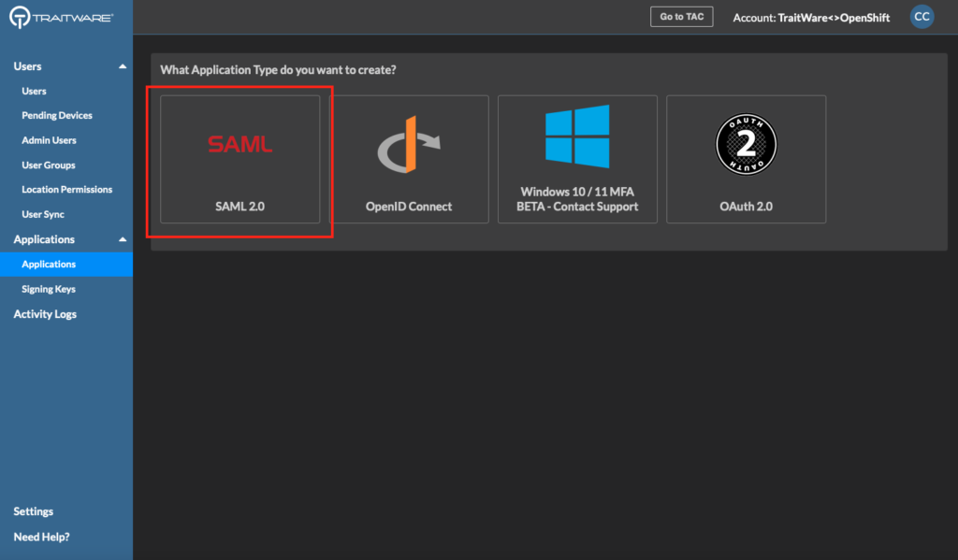Image resolution: width=958 pixels, height=560 pixels.
Task: Open Pending Devices in sidebar
Action: 57,115
